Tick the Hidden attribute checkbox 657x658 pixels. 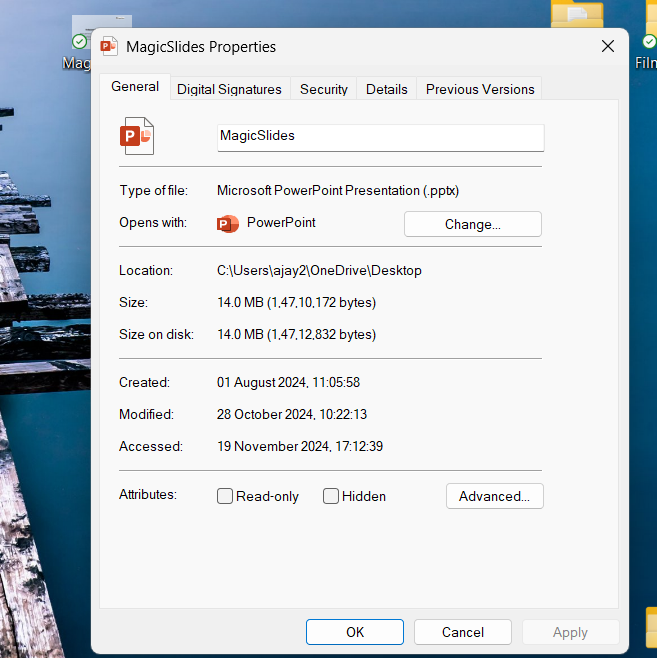(x=331, y=496)
